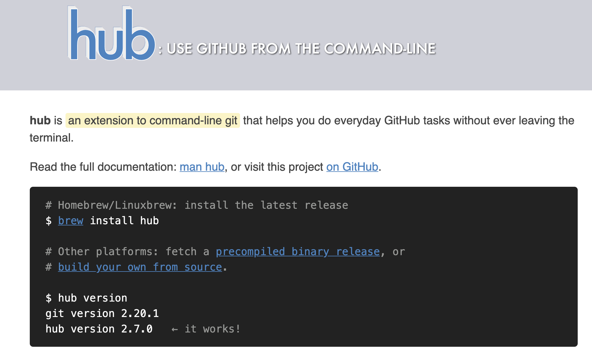
Task: Click the "Use GitHub from the command-line" tagline
Action: (x=301, y=49)
